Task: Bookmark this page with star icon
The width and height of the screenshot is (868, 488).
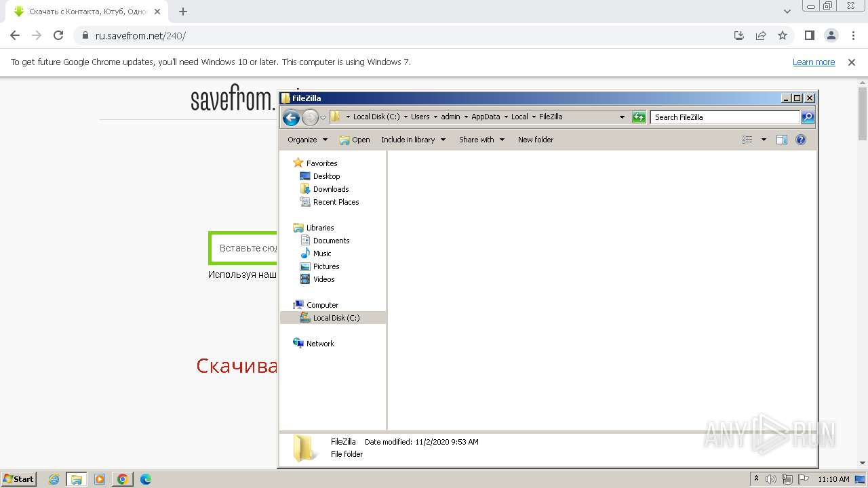Action: 783,35
